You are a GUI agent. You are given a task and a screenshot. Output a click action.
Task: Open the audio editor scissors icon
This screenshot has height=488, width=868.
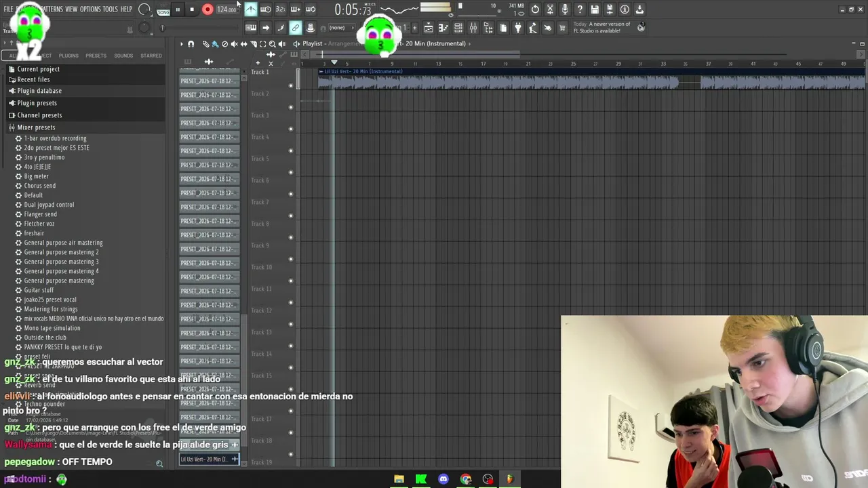pos(550,9)
